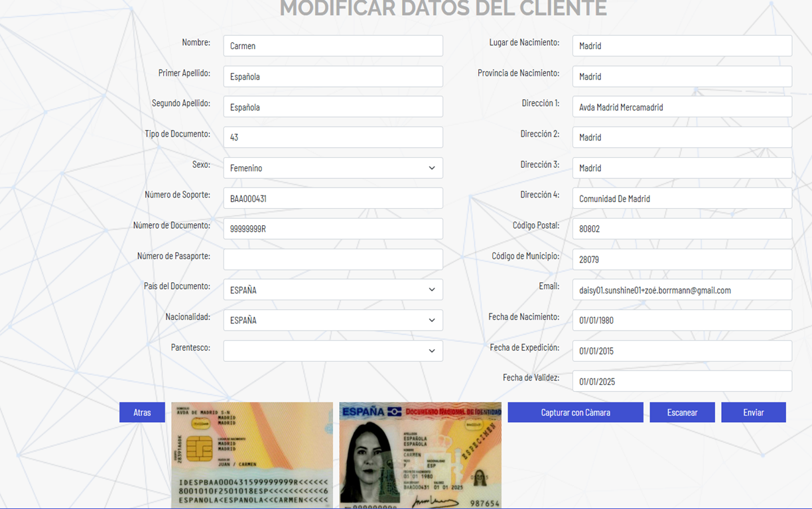Focus the Segundo Apellido input field
812x509 pixels.
[333, 107]
